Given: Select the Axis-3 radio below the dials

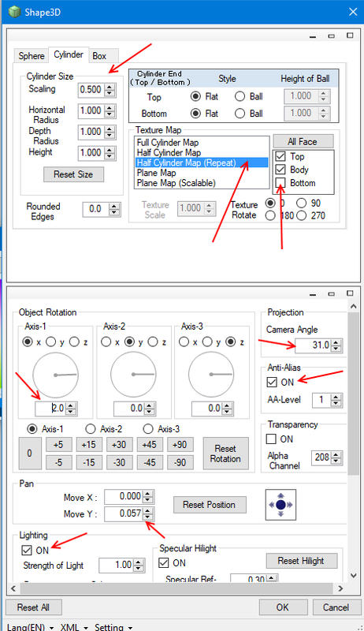Looking at the screenshot, I should point(148,429).
